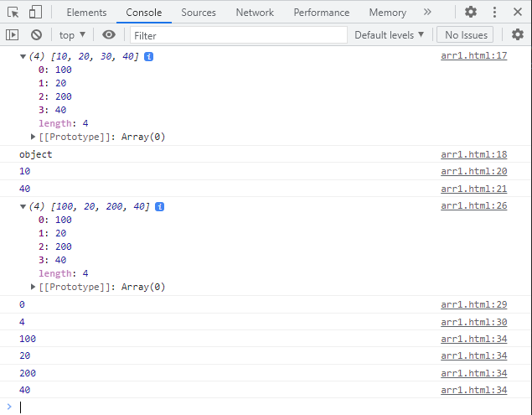Switch to the Memory tab
Screen dimensions: 532x415
387,13
